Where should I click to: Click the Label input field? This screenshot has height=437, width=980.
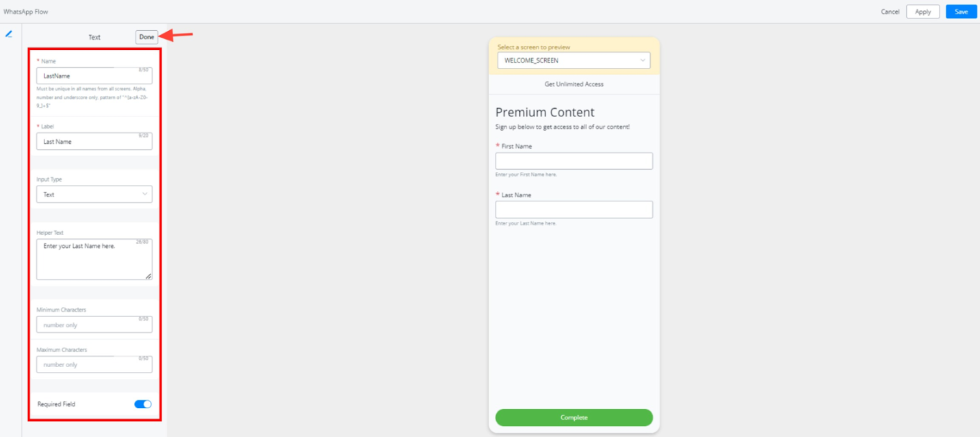pyautogui.click(x=94, y=142)
